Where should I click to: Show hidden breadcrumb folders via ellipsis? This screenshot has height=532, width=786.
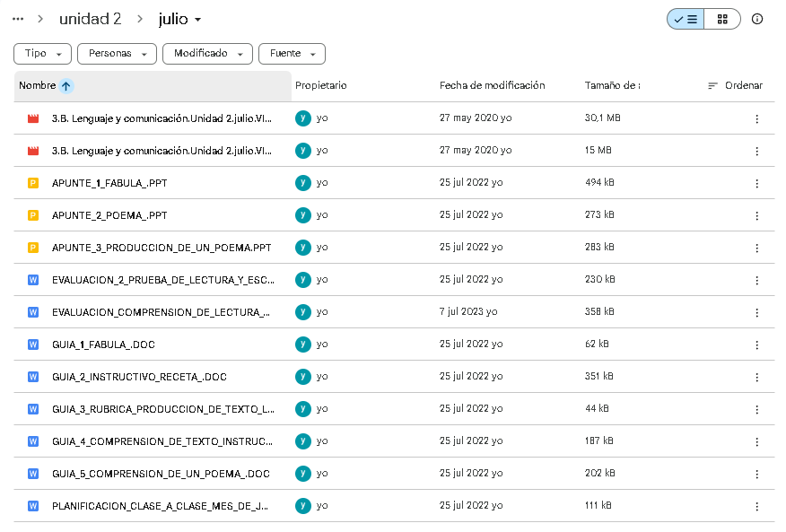18,19
